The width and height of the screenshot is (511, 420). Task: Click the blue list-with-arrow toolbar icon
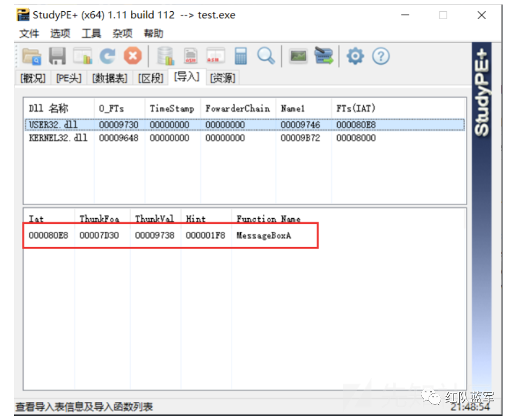[x=324, y=56]
